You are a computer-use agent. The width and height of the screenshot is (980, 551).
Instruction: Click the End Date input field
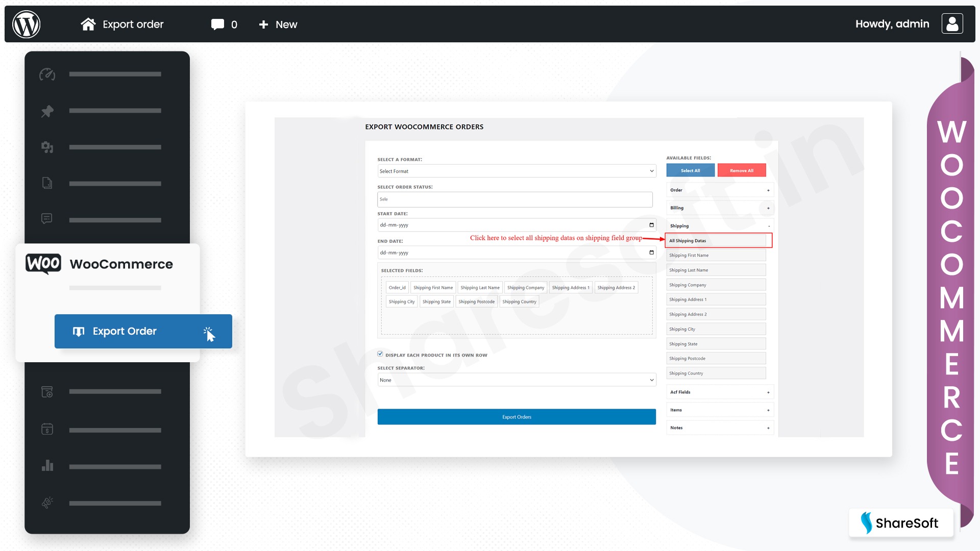(517, 253)
